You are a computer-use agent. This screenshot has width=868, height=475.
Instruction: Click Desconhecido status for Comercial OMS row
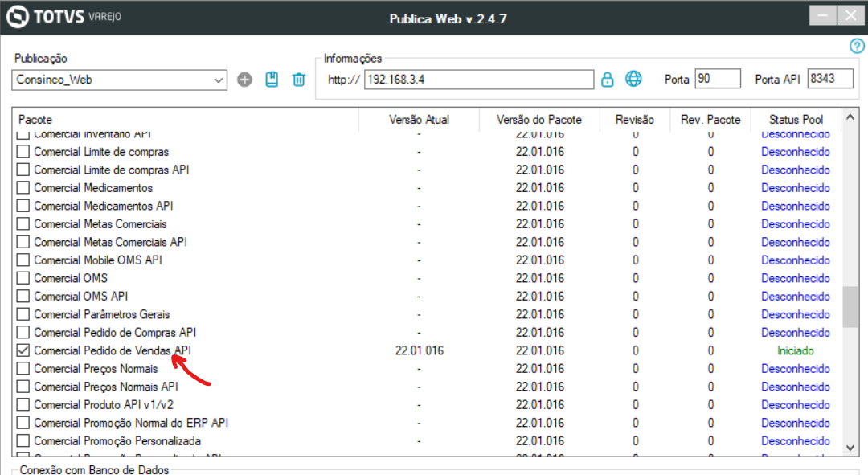pyautogui.click(x=796, y=278)
